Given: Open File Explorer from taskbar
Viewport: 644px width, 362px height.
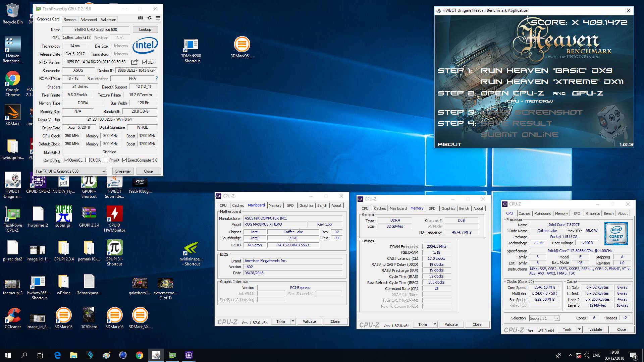Looking at the screenshot, I should [x=74, y=355].
